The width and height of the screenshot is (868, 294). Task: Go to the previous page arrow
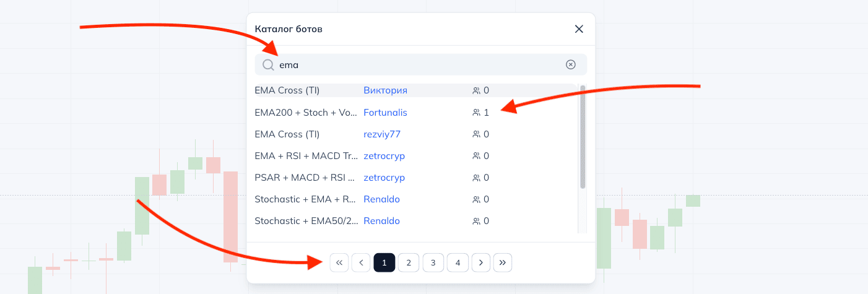[361, 262]
